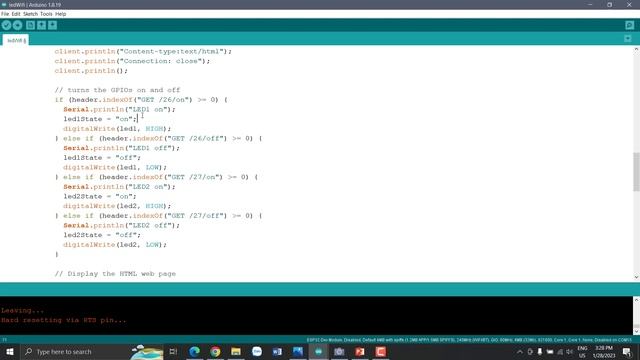Click the Arduino IDE taskbar icon
This screenshot has width=640, height=360.
[x=318, y=351]
